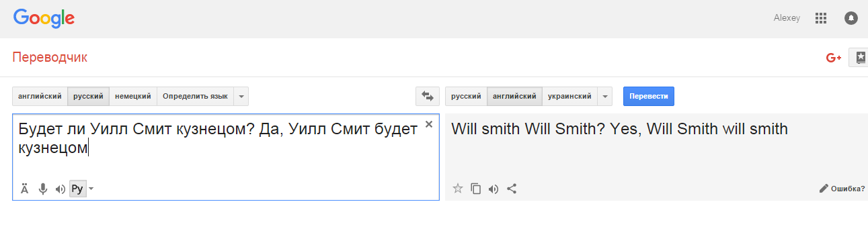868x251 pixels.
Task: Expand the target language list arrow
Action: [605, 97]
